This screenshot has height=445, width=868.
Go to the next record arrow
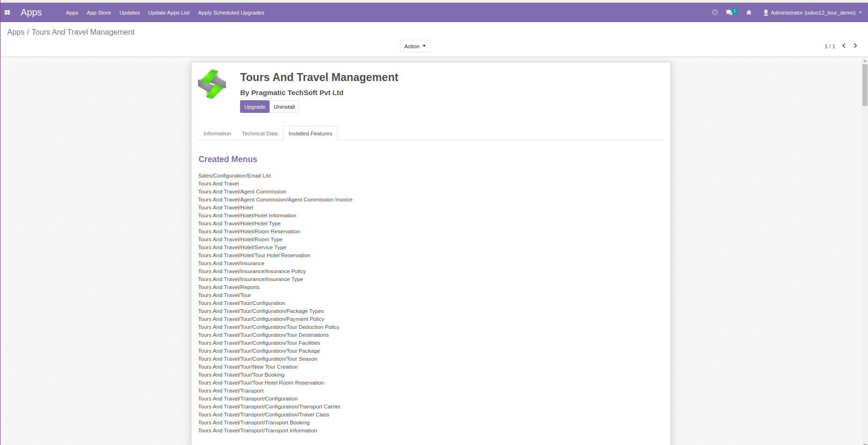pyautogui.click(x=855, y=46)
